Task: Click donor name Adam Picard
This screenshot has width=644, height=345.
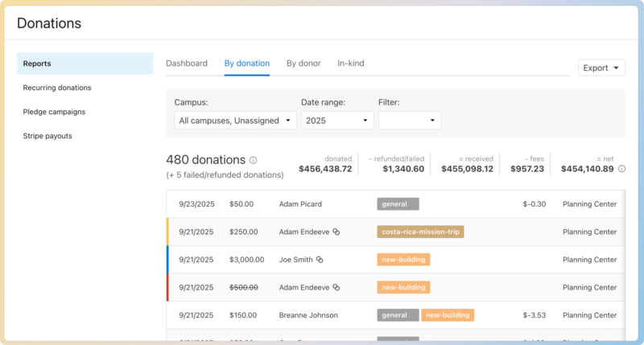Action: pyautogui.click(x=300, y=204)
